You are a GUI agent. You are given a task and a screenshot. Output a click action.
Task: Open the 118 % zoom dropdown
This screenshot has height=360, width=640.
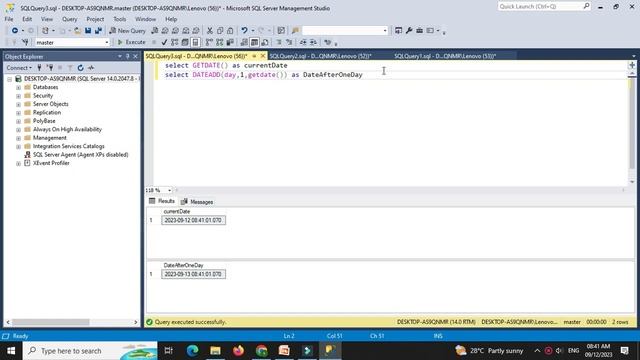tap(169, 190)
